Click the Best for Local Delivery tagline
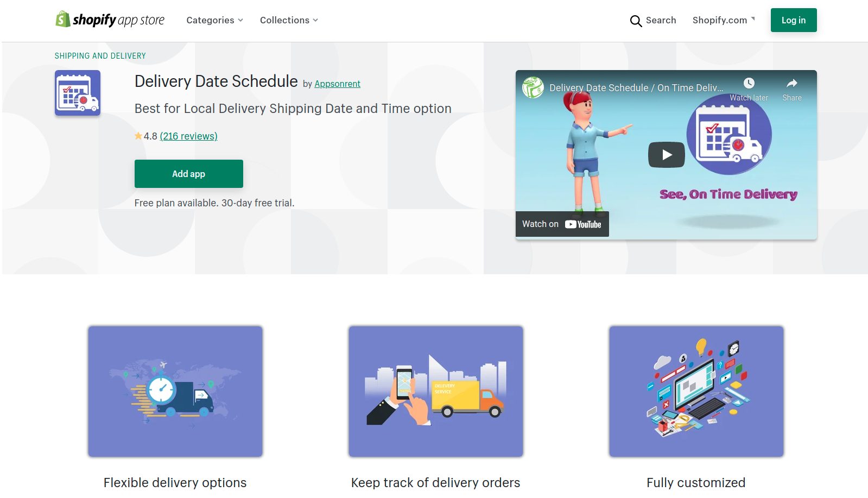 click(x=293, y=109)
